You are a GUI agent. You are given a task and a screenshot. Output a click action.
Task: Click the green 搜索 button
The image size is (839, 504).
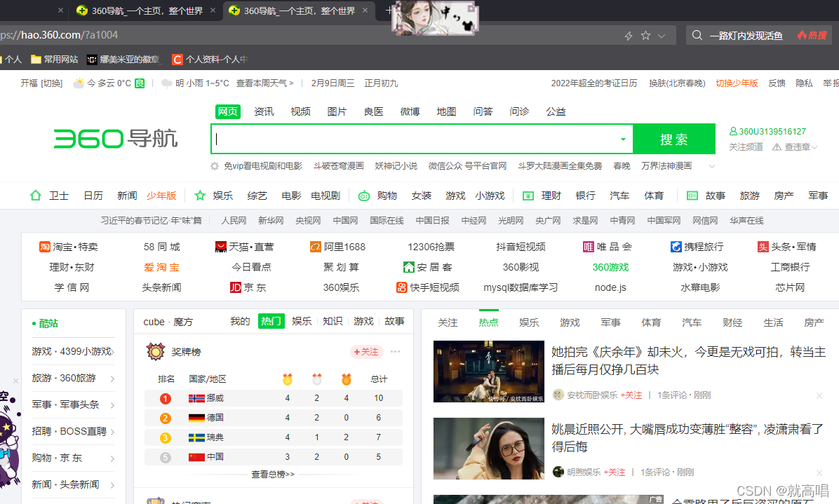[x=673, y=139]
